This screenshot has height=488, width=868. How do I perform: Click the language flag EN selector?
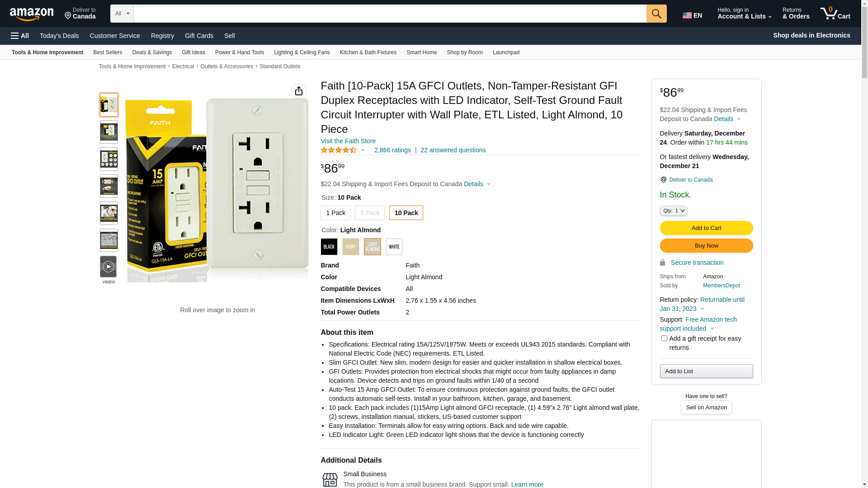click(x=693, y=15)
